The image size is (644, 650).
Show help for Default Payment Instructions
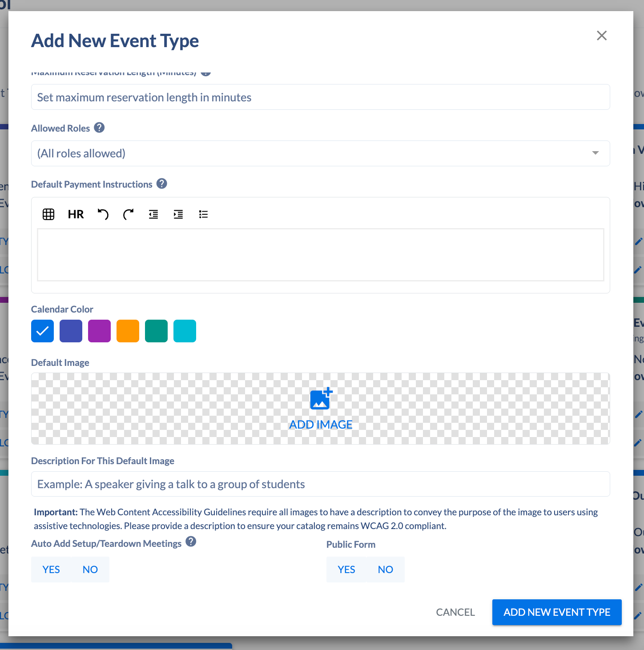tap(162, 184)
